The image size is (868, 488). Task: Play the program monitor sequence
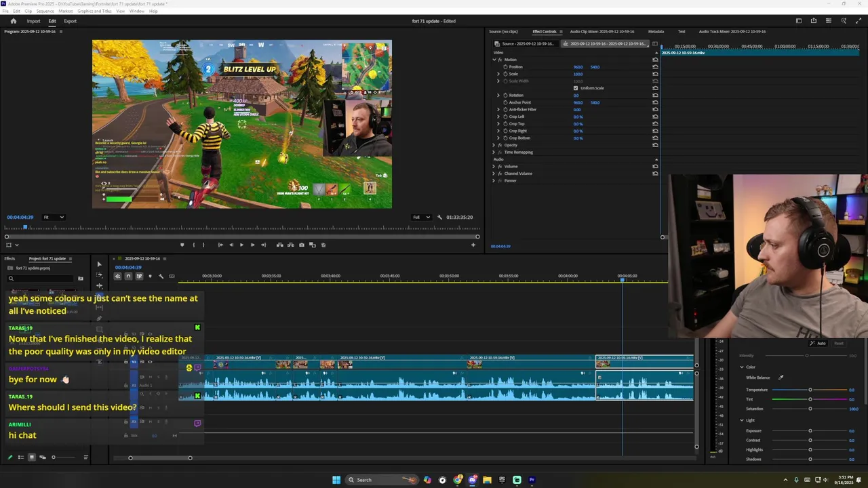pyautogui.click(x=241, y=245)
